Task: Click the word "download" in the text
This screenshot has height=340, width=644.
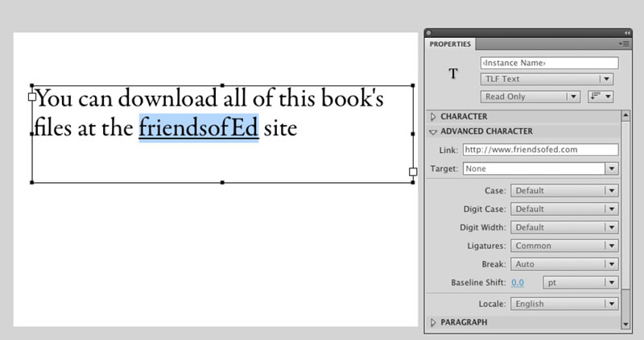Action: click(x=168, y=98)
